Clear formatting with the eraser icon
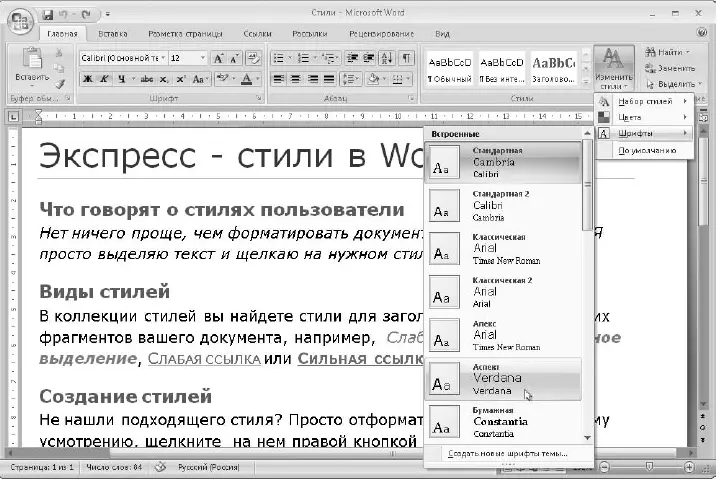The width and height of the screenshot is (717, 481). click(x=253, y=59)
